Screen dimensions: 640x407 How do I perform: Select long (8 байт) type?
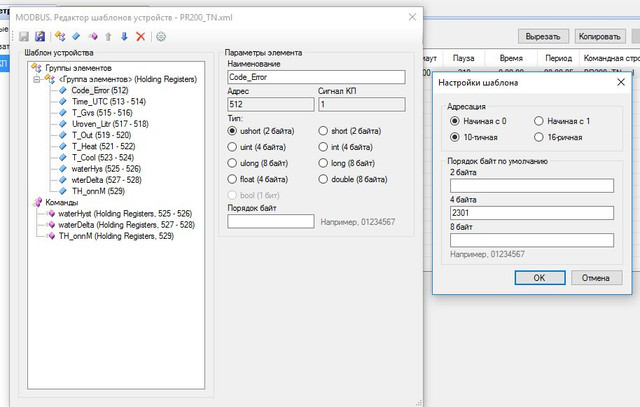[323, 163]
